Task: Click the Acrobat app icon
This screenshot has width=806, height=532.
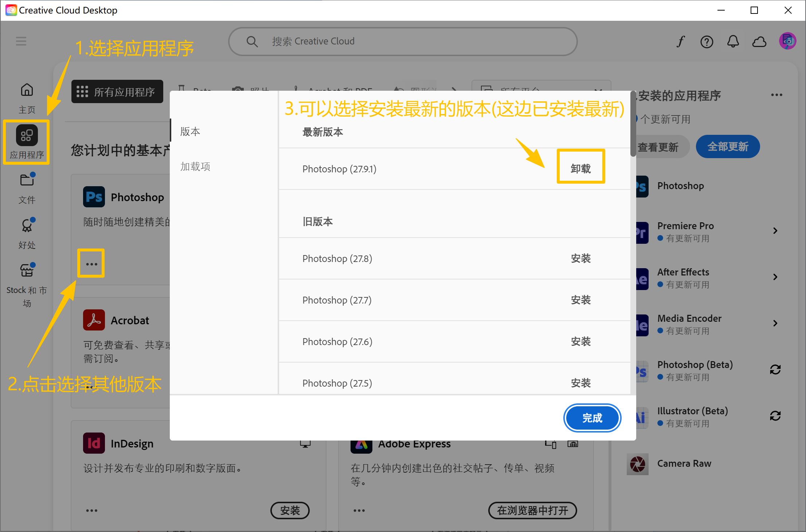Action: tap(94, 320)
